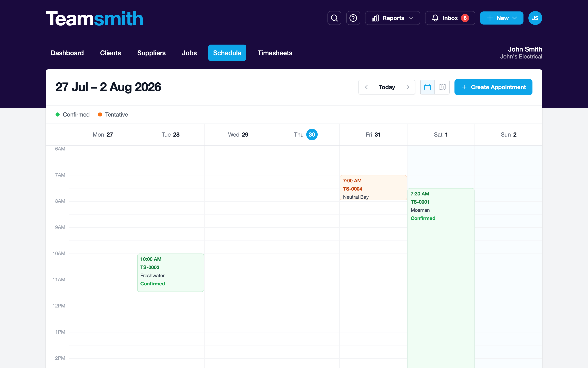Go to the Clients tab

[110, 53]
